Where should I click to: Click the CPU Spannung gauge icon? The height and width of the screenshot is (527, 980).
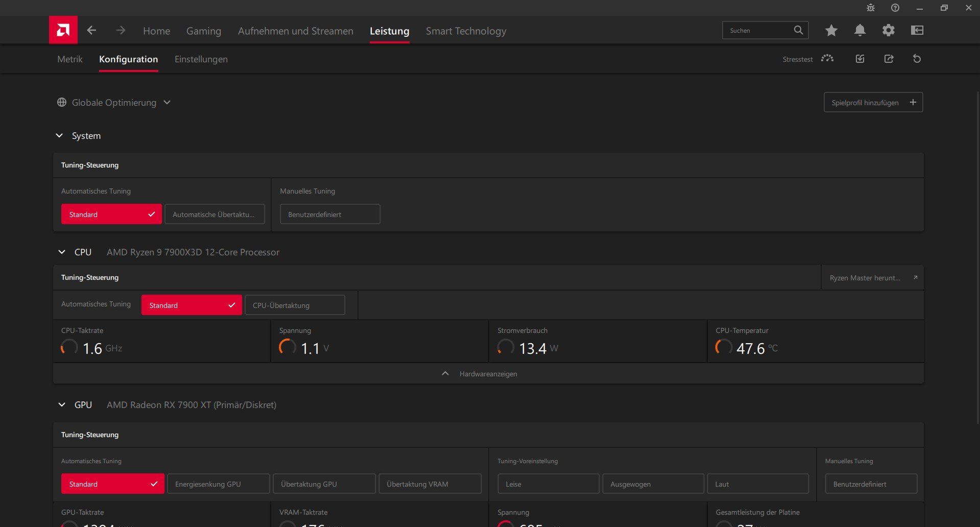click(x=288, y=347)
